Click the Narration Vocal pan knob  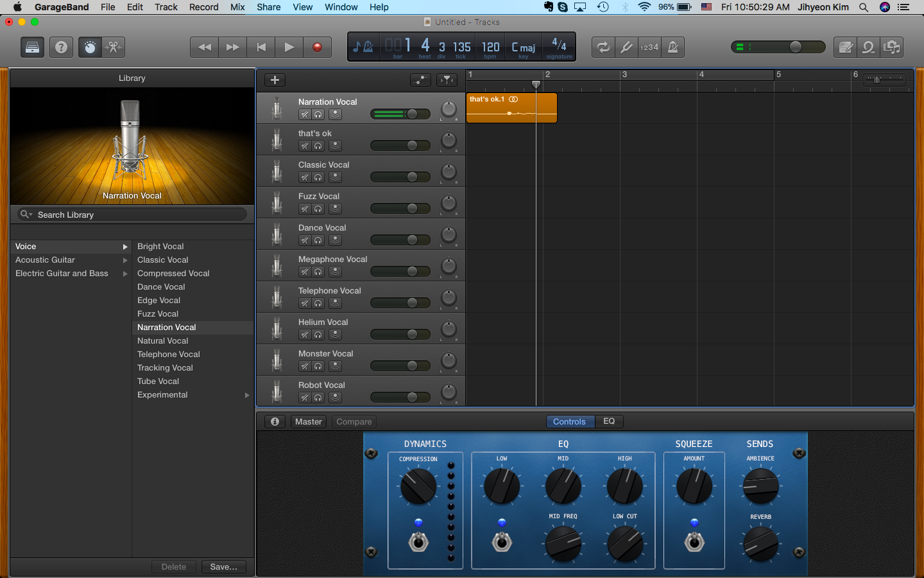pos(449,109)
